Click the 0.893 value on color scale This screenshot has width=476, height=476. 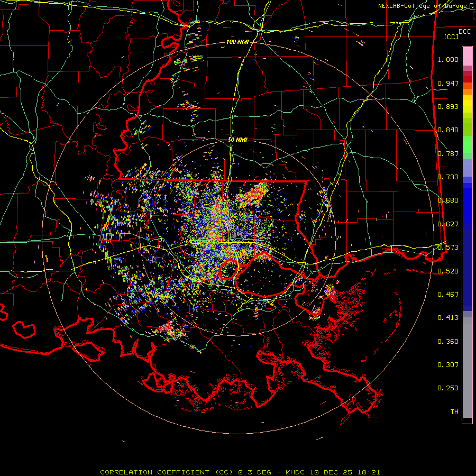click(x=448, y=106)
